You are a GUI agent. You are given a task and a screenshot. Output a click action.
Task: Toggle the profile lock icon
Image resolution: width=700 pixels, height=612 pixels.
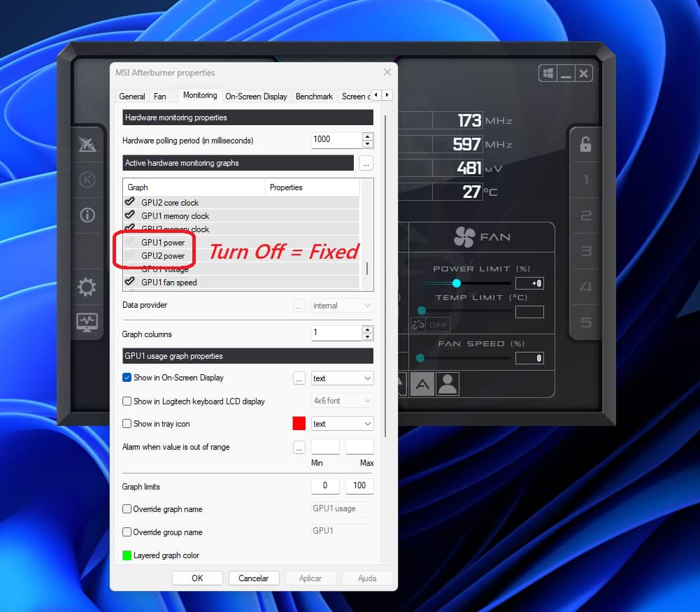(585, 144)
